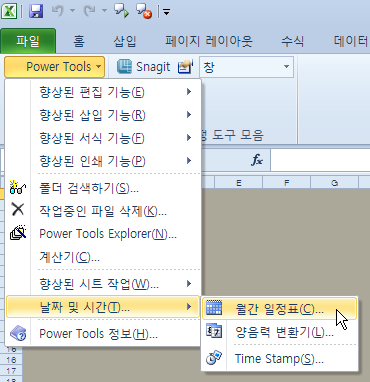
Task: Click the lunar-solar converter calendar icon
Action: 214,331
